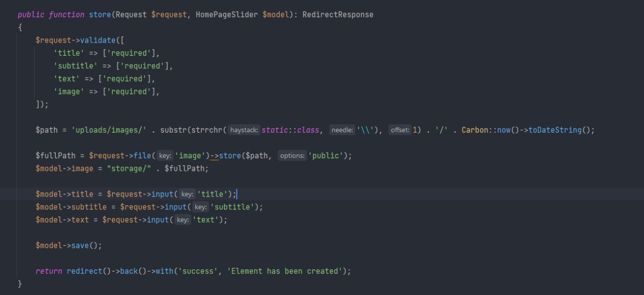This screenshot has height=295, width=644.
Task: Click the 'key:' hint before 'text'
Action: tap(183, 220)
